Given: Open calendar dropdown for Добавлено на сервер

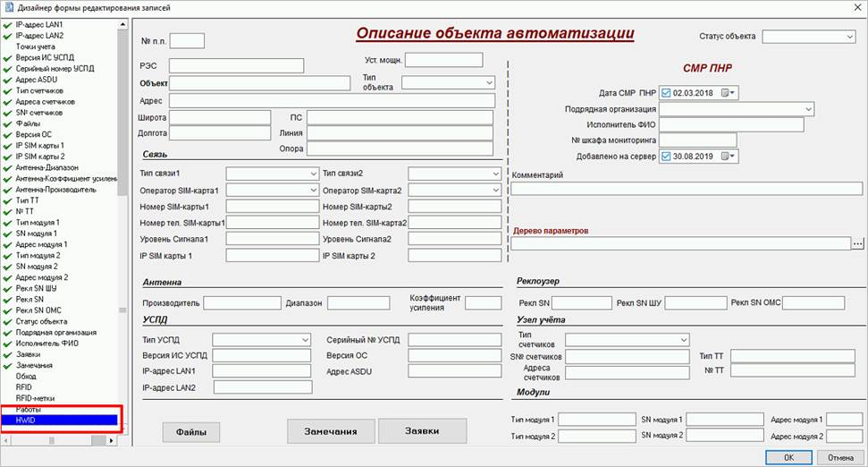Looking at the screenshot, I should click(728, 157).
